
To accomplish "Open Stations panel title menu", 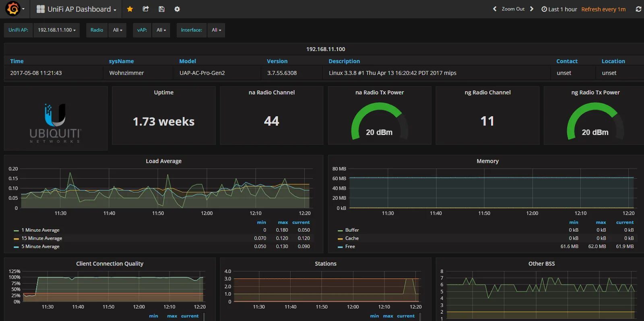I will (325, 263).
